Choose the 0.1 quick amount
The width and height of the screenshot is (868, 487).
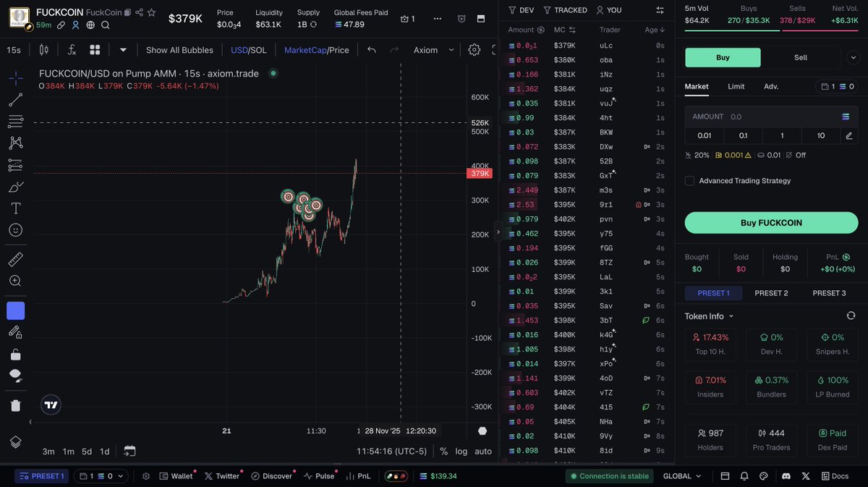(x=744, y=135)
